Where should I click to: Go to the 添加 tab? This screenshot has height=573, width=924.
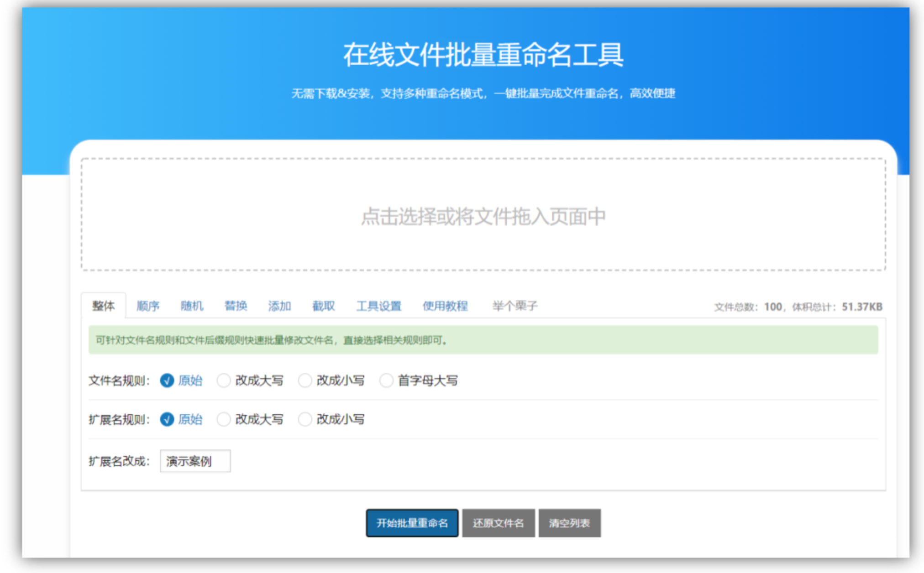[x=279, y=306]
